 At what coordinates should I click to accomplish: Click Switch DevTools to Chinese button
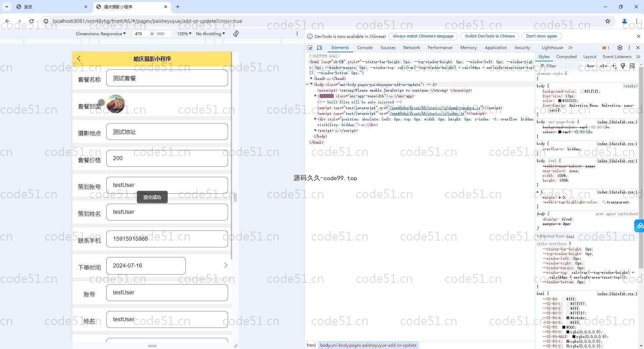pos(490,36)
